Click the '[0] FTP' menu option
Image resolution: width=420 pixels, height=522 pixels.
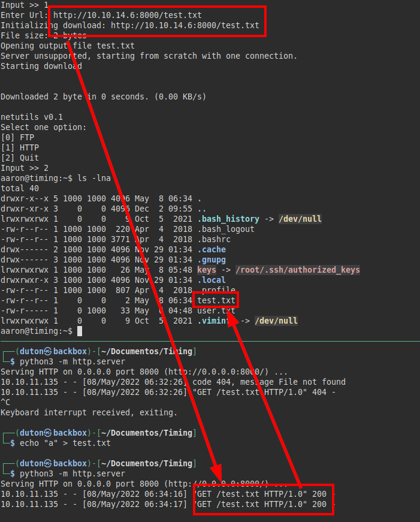17,137
